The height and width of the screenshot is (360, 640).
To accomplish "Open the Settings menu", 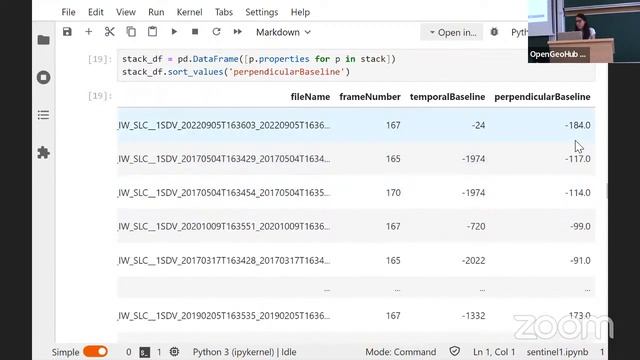I will click(x=262, y=12).
